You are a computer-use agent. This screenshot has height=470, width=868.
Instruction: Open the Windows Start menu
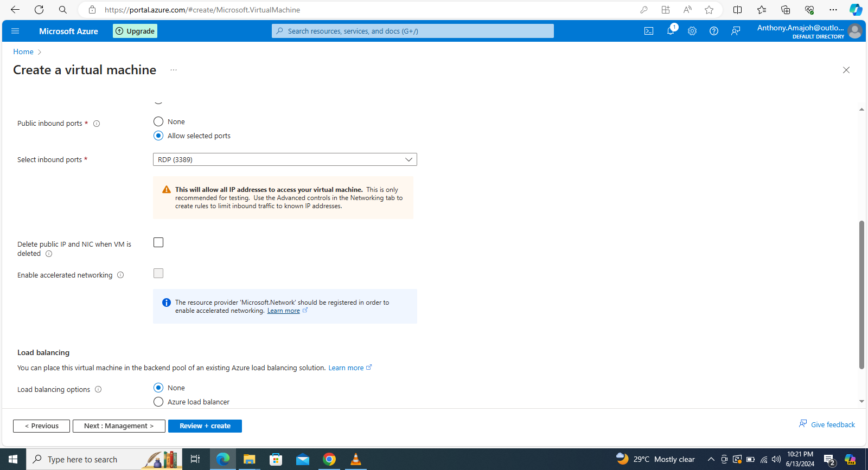(x=13, y=459)
